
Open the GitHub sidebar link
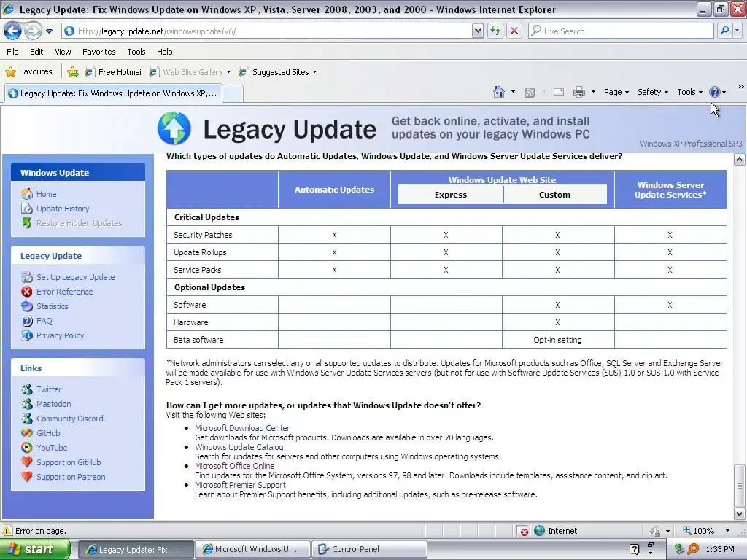(48, 433)
